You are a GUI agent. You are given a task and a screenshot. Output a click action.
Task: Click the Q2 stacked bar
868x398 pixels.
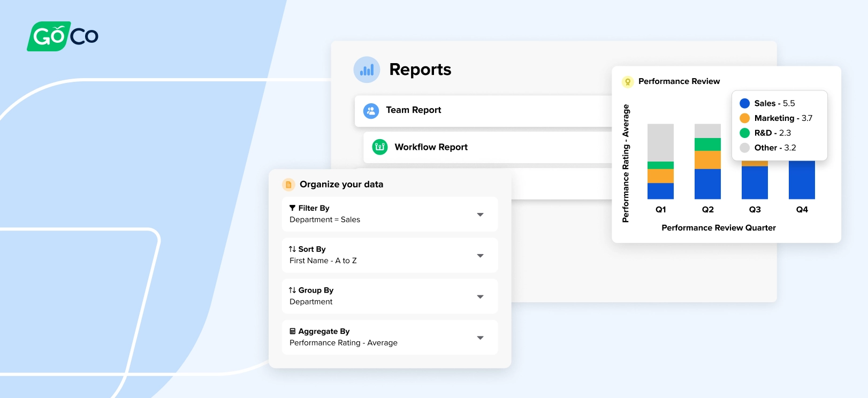(707, 162)
